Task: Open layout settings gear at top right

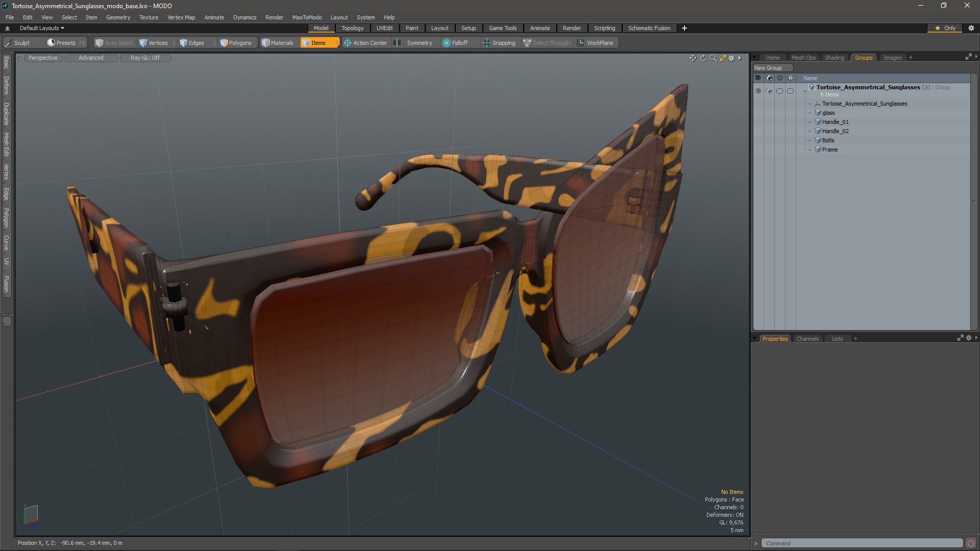Action: point(971,28)
